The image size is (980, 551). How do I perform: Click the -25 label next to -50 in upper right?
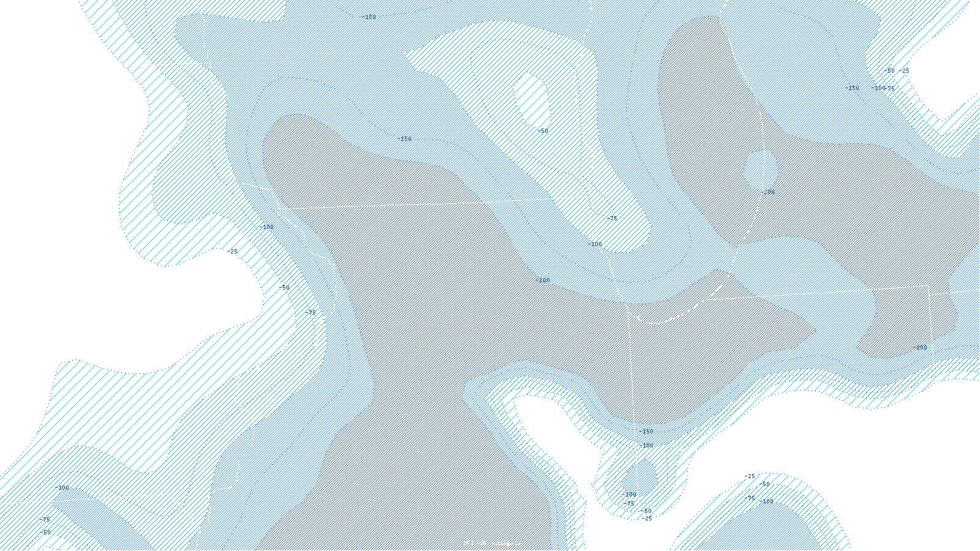coord(904,71)
